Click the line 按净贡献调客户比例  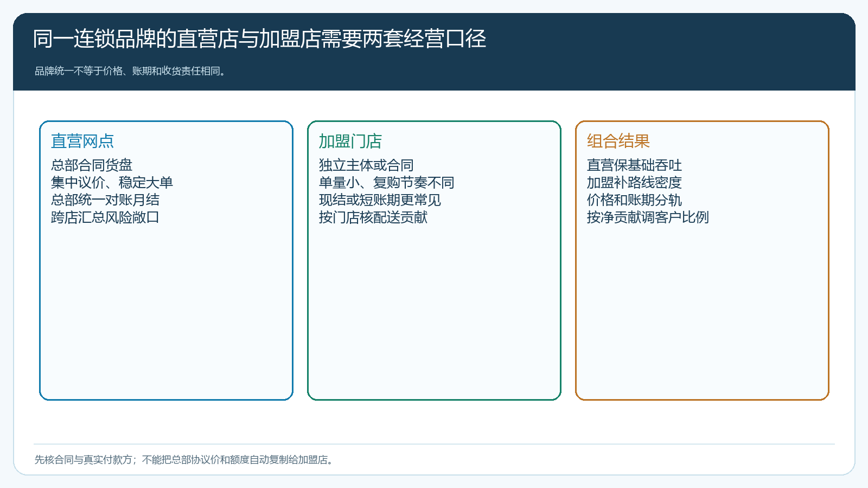[x=648, y=217]
